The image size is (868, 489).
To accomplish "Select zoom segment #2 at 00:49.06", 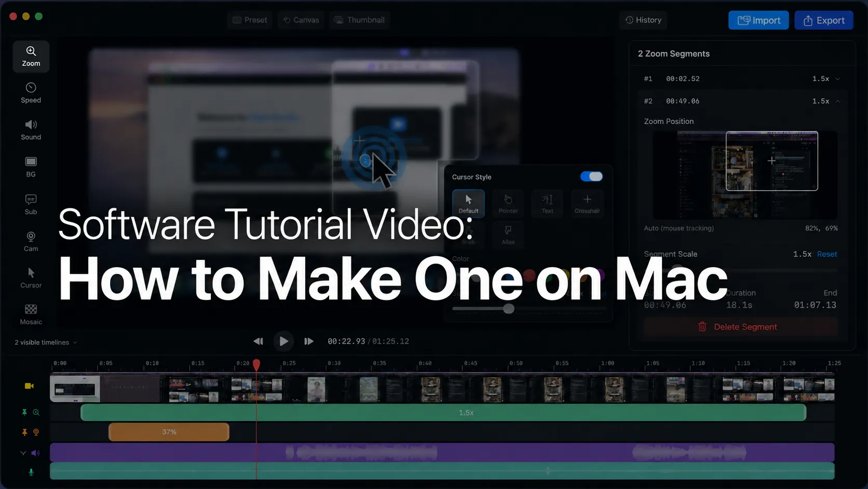I will pyautogui.click(x=741, y=101).
